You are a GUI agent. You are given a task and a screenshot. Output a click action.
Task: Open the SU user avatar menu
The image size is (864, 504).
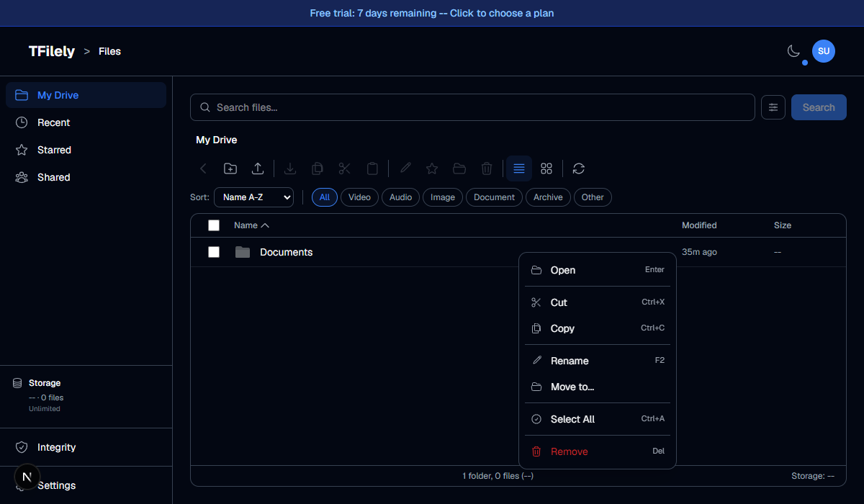tap(824, 51)
